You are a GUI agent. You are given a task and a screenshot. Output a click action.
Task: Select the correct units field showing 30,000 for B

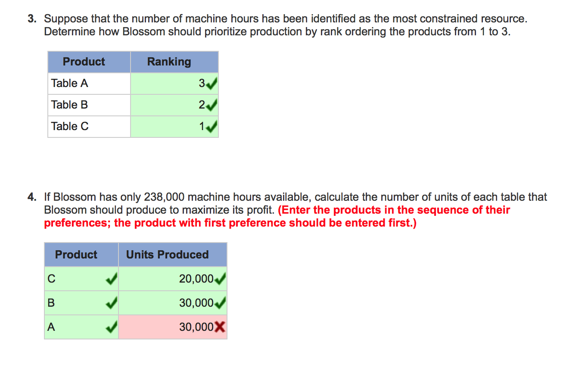(173, 303)
